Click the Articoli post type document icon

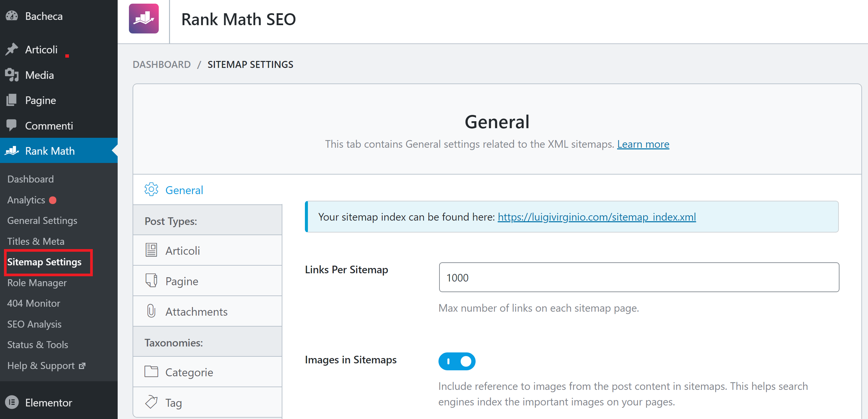coord(151,250)
